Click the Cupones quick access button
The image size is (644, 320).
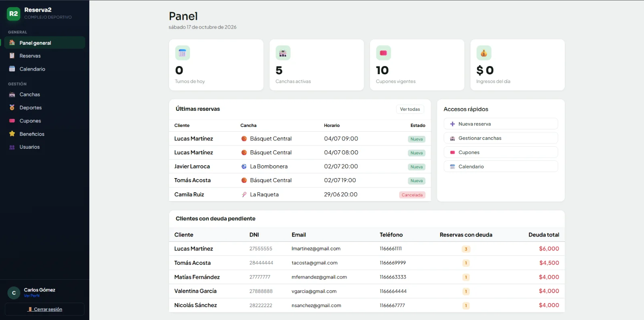point(501,152)
